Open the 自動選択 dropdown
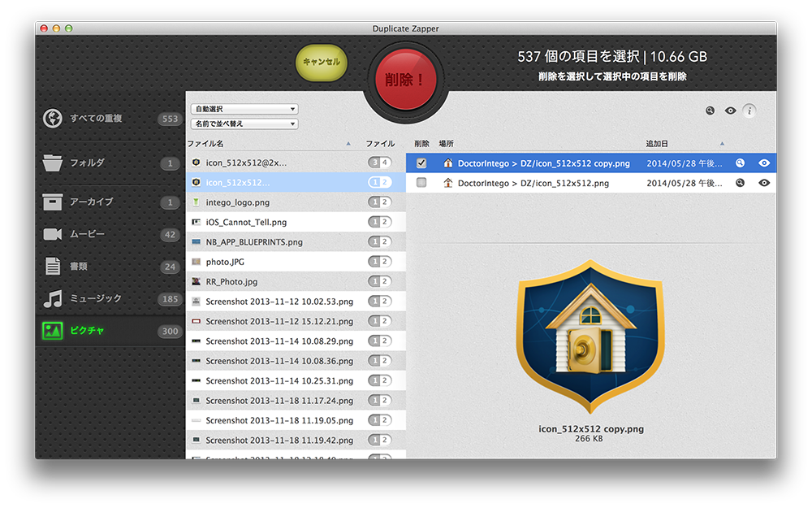This screenshot has height=508, width=812. (244, 109)
